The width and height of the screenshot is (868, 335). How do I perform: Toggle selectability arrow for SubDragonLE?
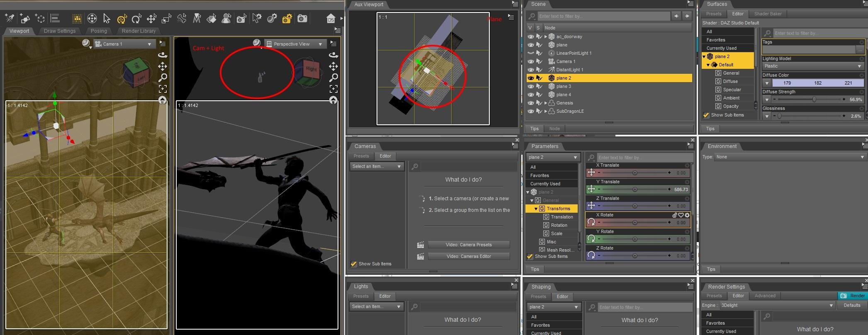coord(539,111)
